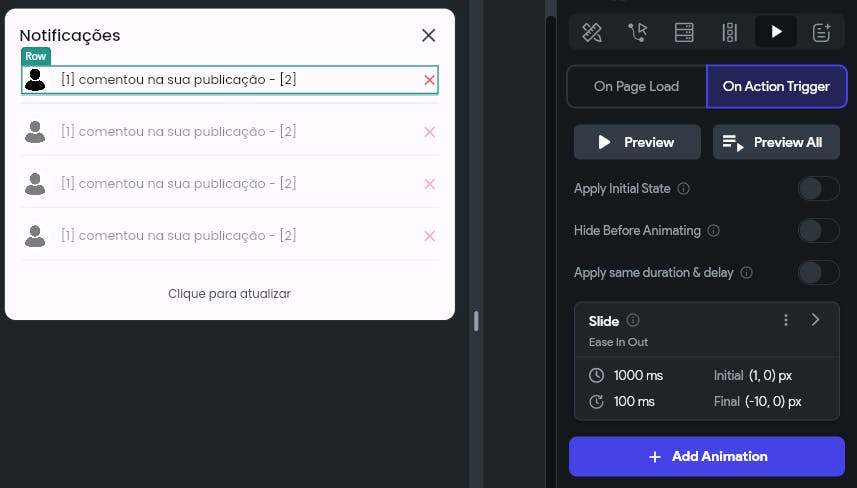
Task: Close the Notificações dialog
Action: point(429,36)
